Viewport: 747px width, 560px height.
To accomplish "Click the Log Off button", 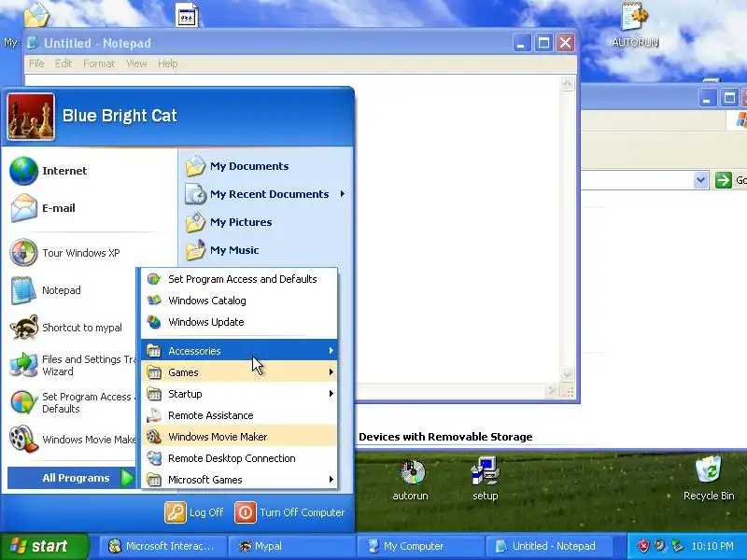I will coord(194,512).
